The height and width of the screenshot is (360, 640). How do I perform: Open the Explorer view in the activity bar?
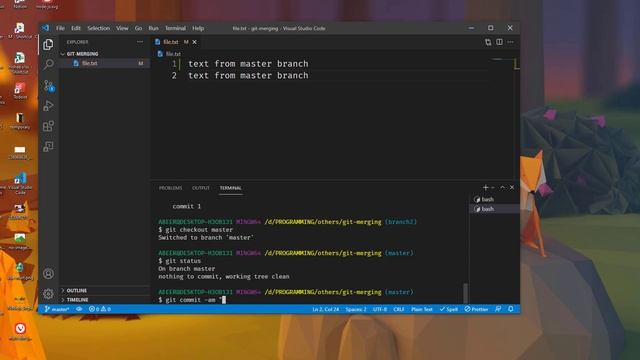point(48,44)
